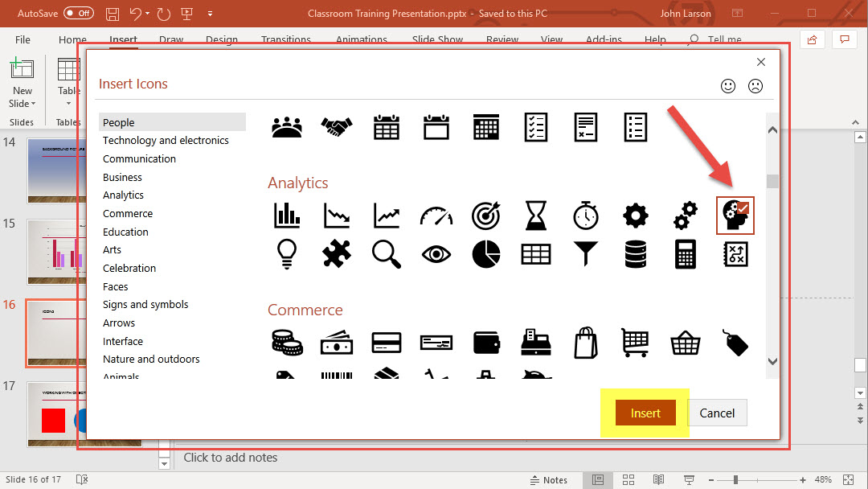Open the File menu tab
868x489 pixels.
pos(23,39)
